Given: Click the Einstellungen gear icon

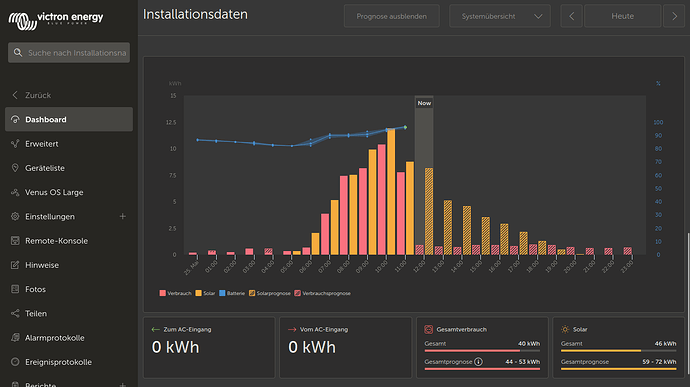Looking at the screenshot, I should click(15, 216).
